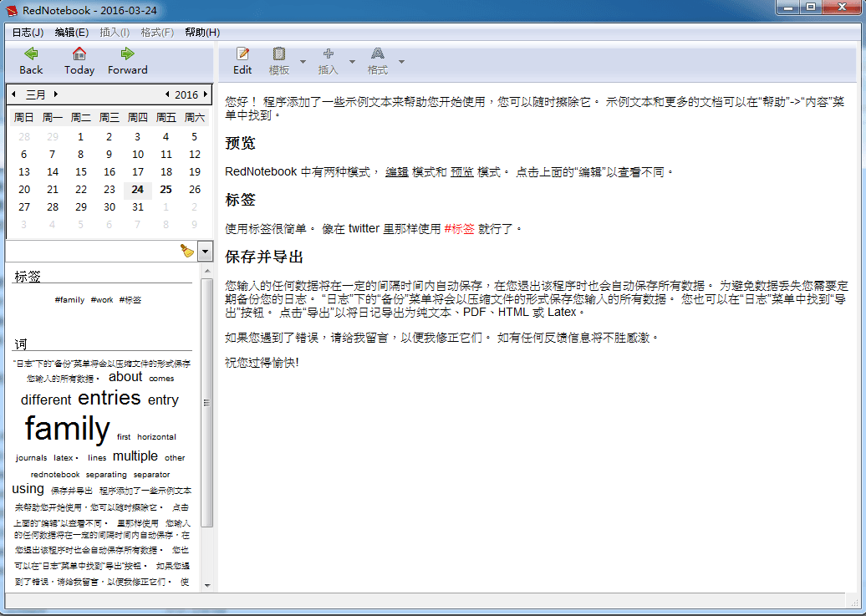Open the 模板 dropdown arrow
Image resolution: width=866 pixels, height=616 pixels.
303,61
